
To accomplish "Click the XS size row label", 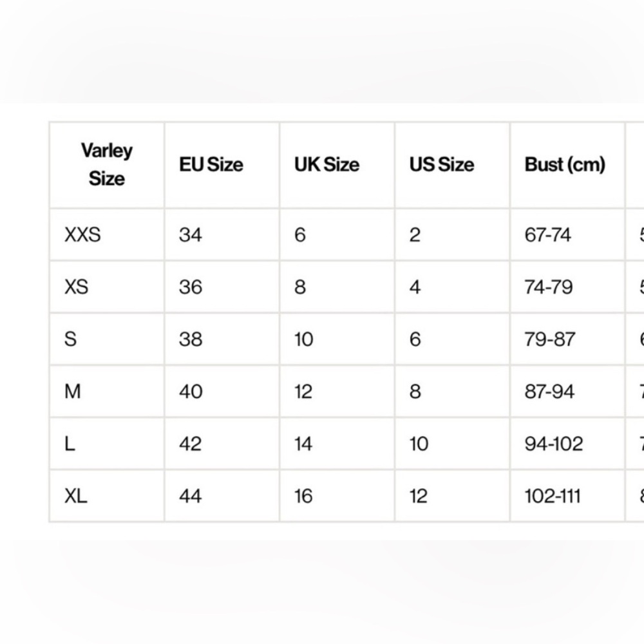I will coord(76,287).
